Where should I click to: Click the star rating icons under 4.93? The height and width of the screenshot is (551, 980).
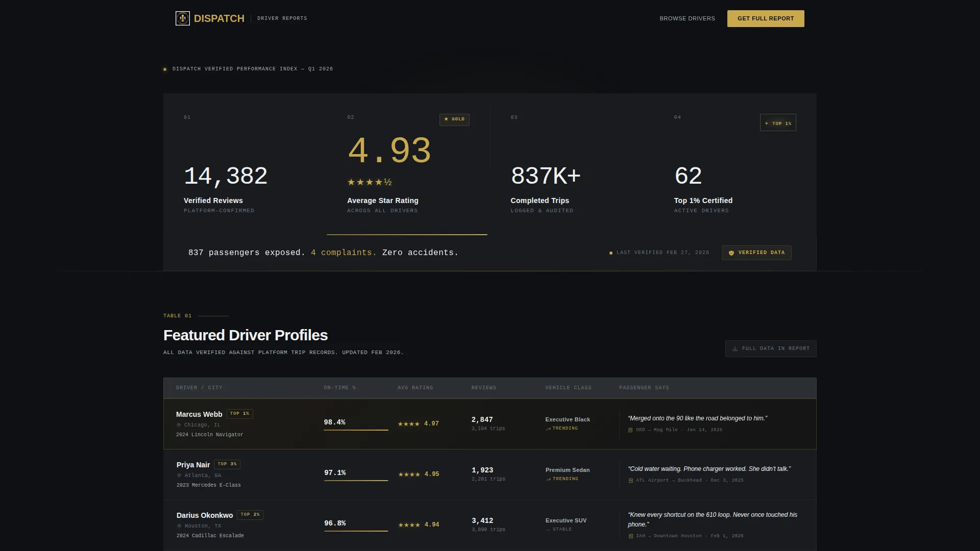tap(370, 182)
